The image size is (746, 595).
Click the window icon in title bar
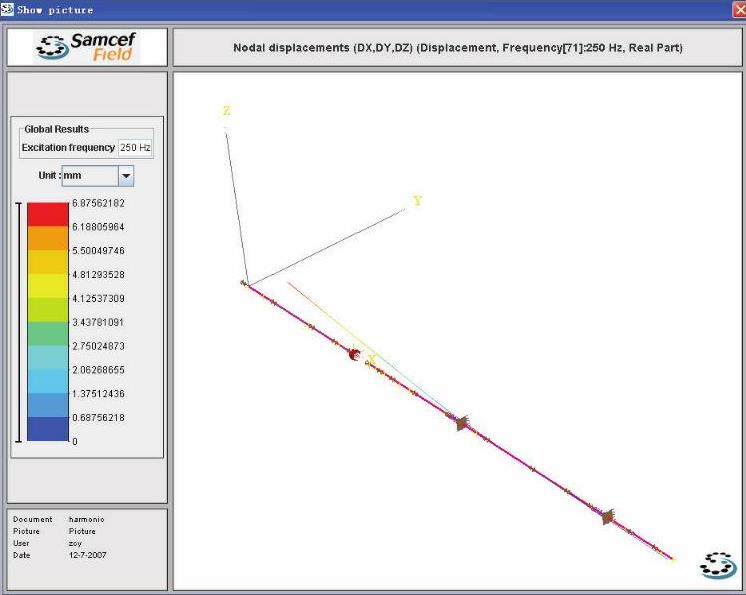8,9
